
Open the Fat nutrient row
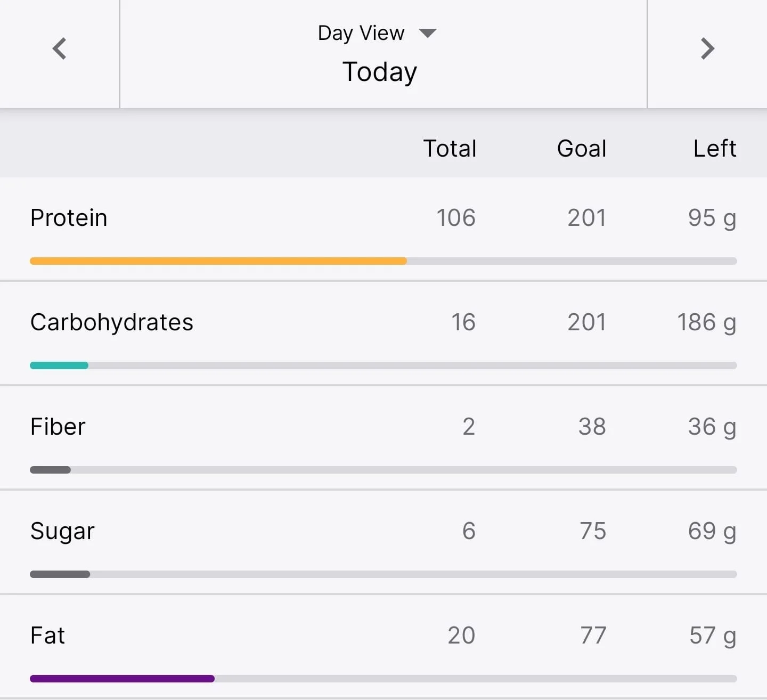(x=383, y=646)
